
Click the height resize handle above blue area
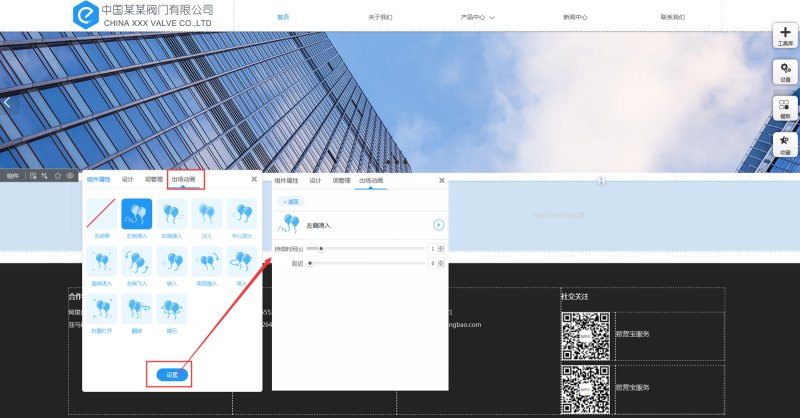click(602, 181)
